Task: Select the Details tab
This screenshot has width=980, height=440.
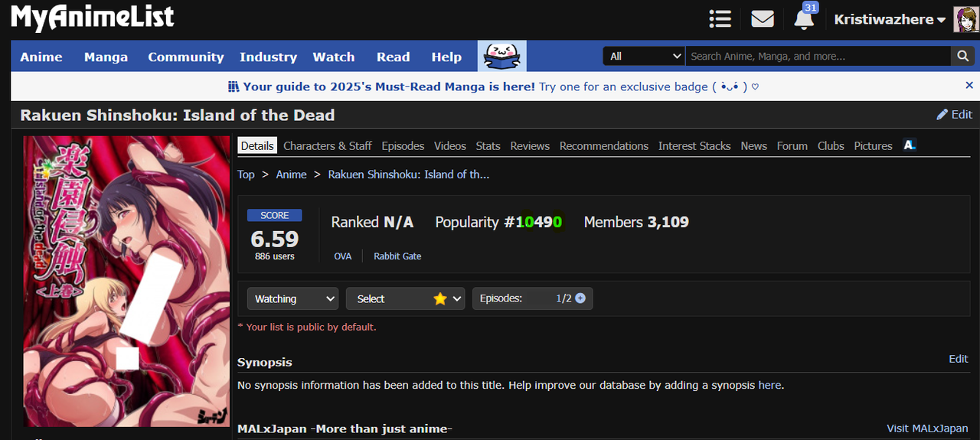Action: point(257,145)
